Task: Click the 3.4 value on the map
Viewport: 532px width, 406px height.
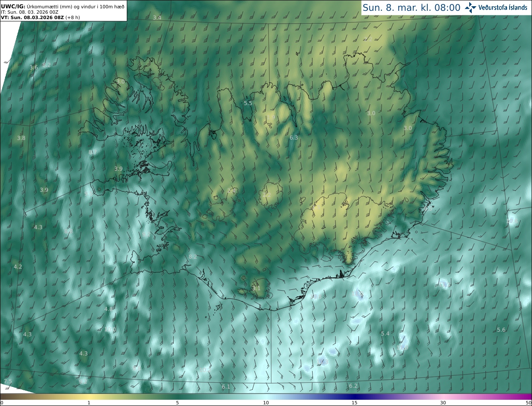Action: point(157,17)
